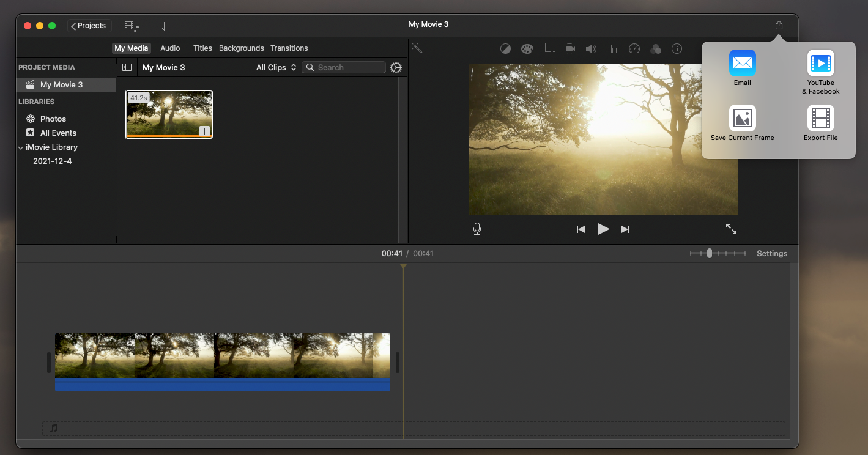Click the clip's left trim handle

[x=49, y=363]
